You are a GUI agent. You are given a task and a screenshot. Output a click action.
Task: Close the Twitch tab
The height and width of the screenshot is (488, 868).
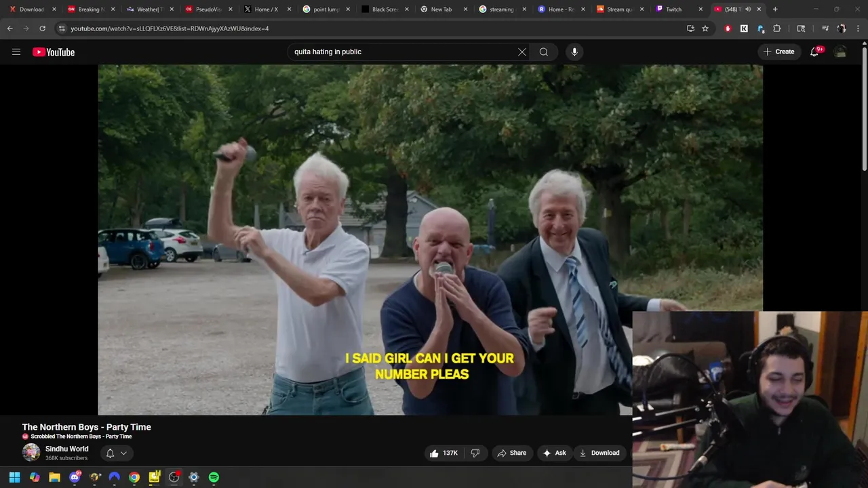coord(701,9)
